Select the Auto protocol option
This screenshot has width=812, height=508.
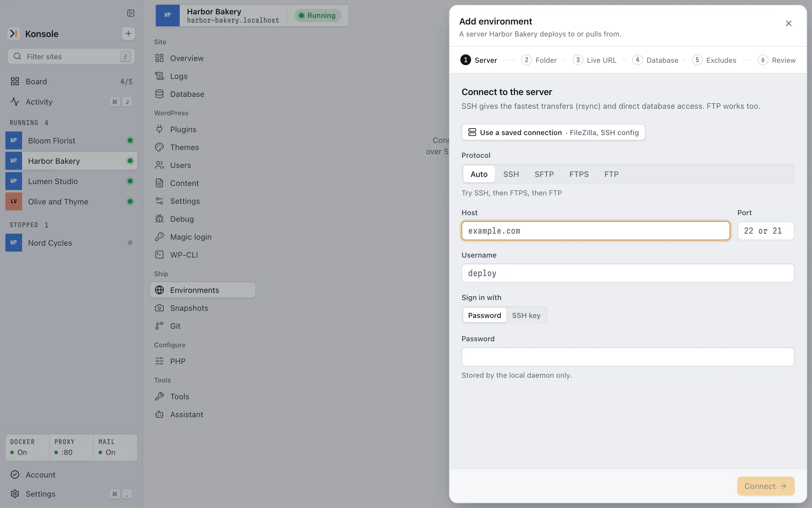click(479, 174)
